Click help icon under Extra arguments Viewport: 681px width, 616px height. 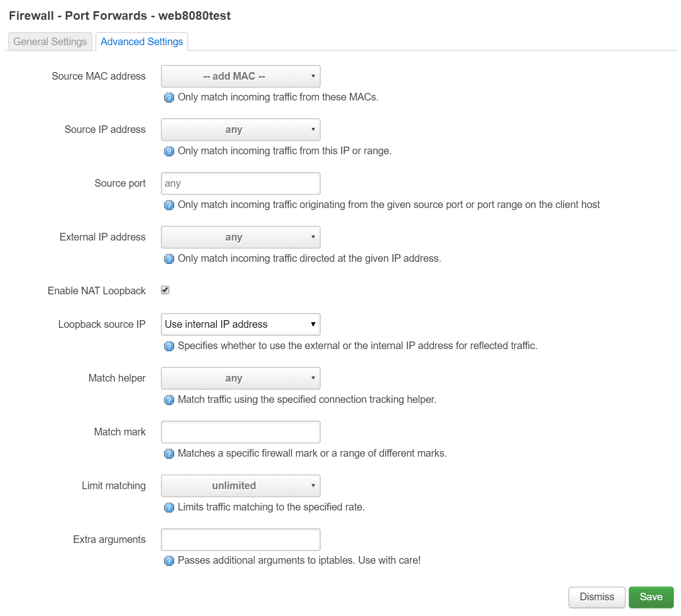tap(169, 561)
